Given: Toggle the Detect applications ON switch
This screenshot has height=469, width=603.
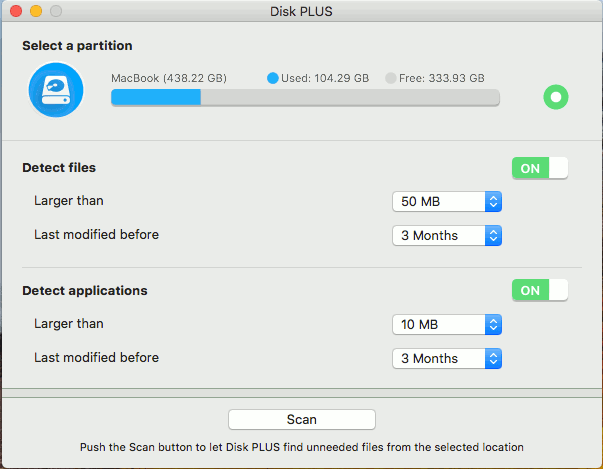Looking at the screenshot, I should click(540, 290).
